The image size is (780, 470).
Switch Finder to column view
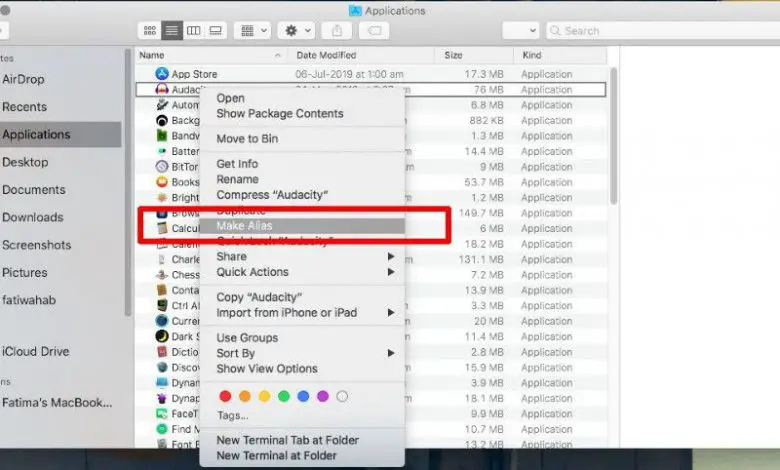194,31
